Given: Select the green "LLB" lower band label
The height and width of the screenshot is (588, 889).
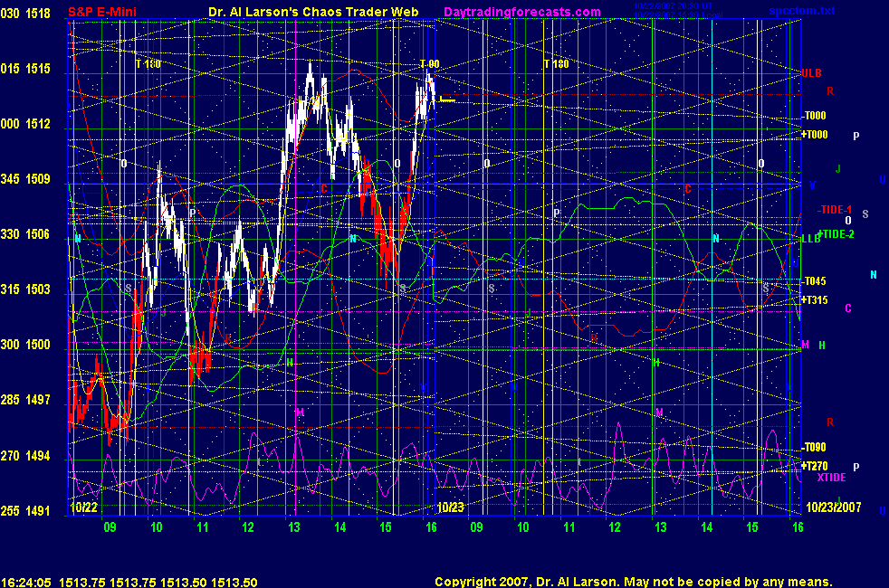Looking at the screenshot, I should pos(811,239).
